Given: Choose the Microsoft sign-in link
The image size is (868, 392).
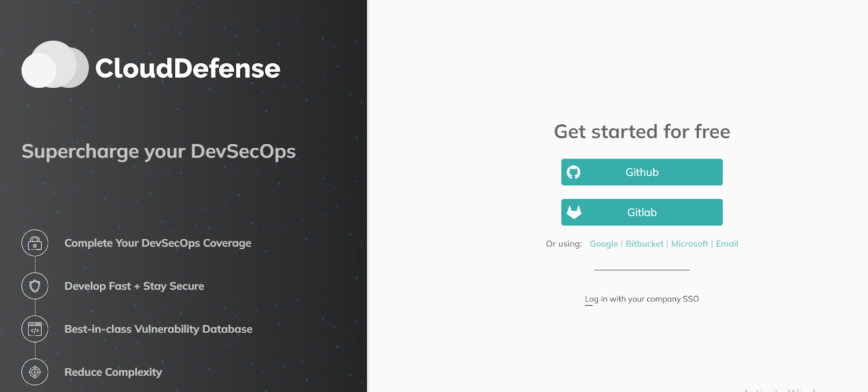Looking at the screenshot, I should 690,244.
